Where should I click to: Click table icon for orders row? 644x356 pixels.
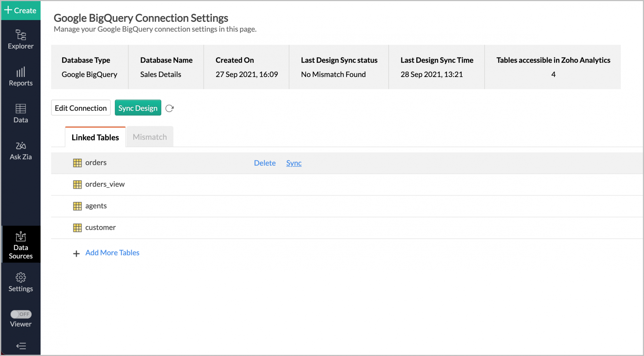(x=77, y=163)
